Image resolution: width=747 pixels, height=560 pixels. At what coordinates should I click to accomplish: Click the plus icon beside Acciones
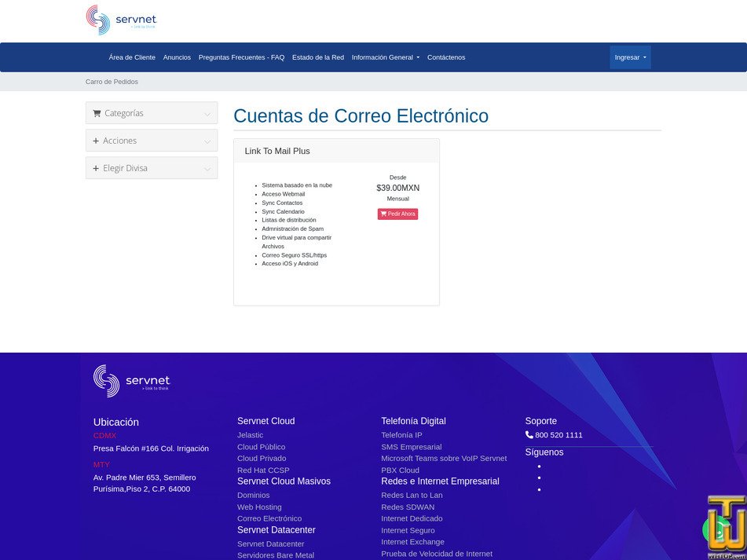96,141
